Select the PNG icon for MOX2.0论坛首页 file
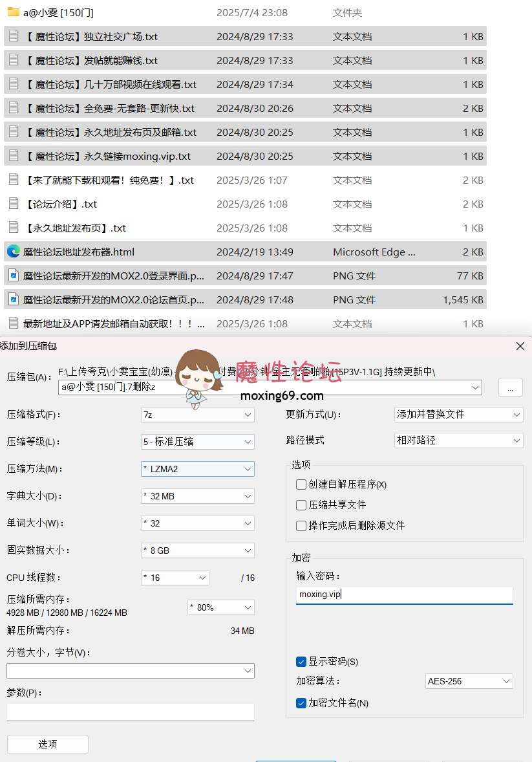Image resolution: width=532 pixels, height=762 pixels. [14, 299]
